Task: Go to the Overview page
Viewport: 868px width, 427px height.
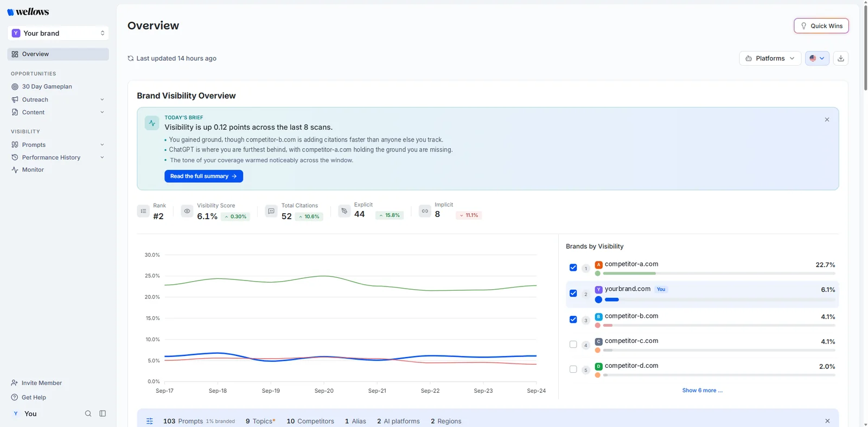Action: click(58, 54)
